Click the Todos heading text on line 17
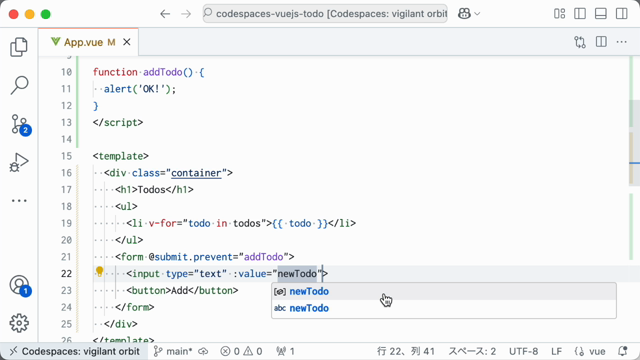Image resolution: width=640 pixels, height=360 pixels. [151, 190]
